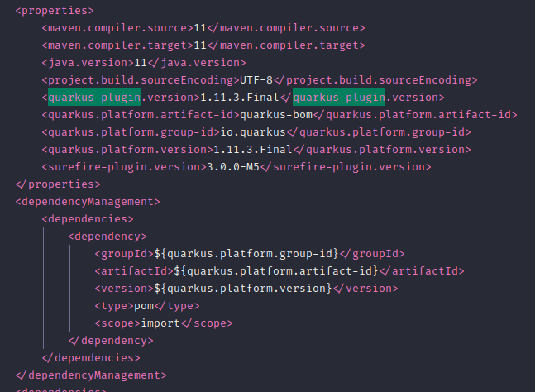Click the io.quarkus group-id value
Screen dimensions: 535x392
[253, 132]
